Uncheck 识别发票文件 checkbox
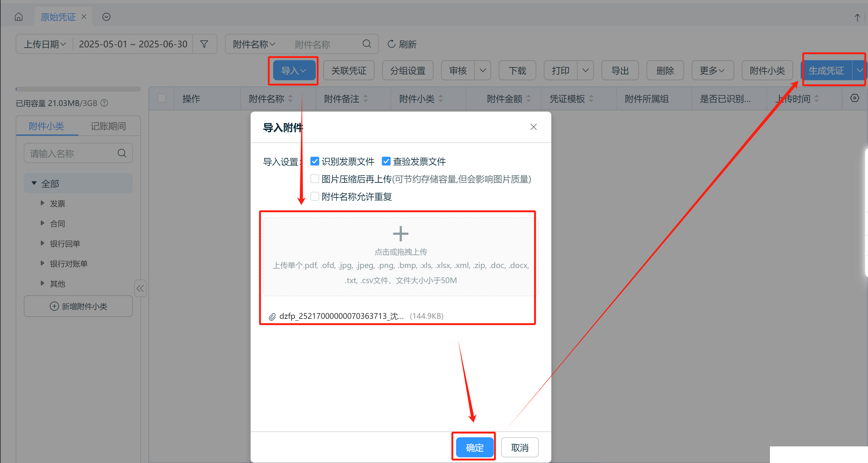The height and width of the screenshot is (463, 868). point(314,161)
